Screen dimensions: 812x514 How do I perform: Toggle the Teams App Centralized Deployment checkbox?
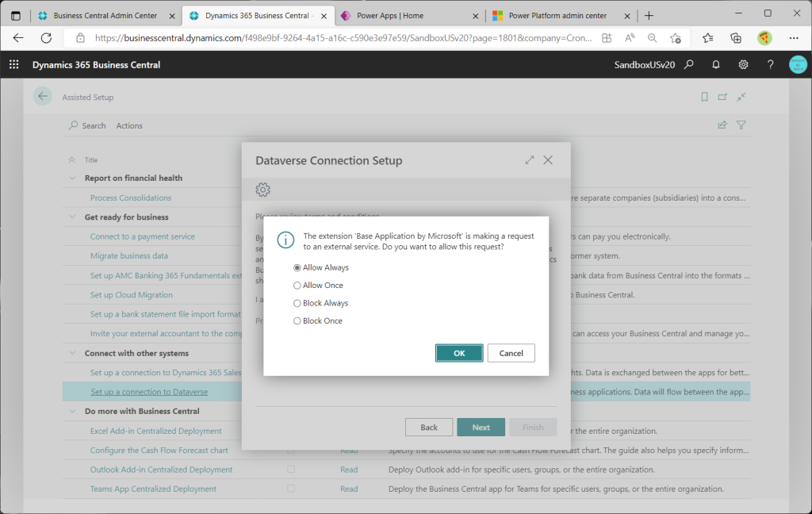click(x=291, y=489)
